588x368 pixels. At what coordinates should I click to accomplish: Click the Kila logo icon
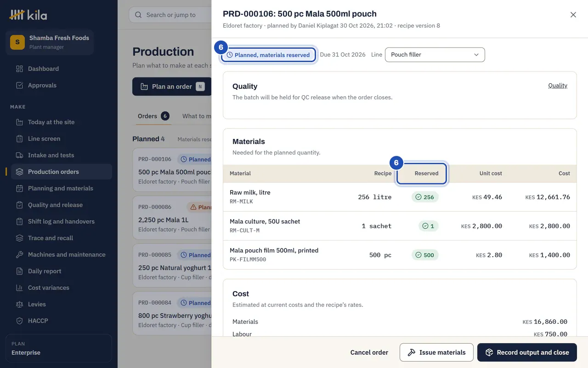(x=17, y=15)
